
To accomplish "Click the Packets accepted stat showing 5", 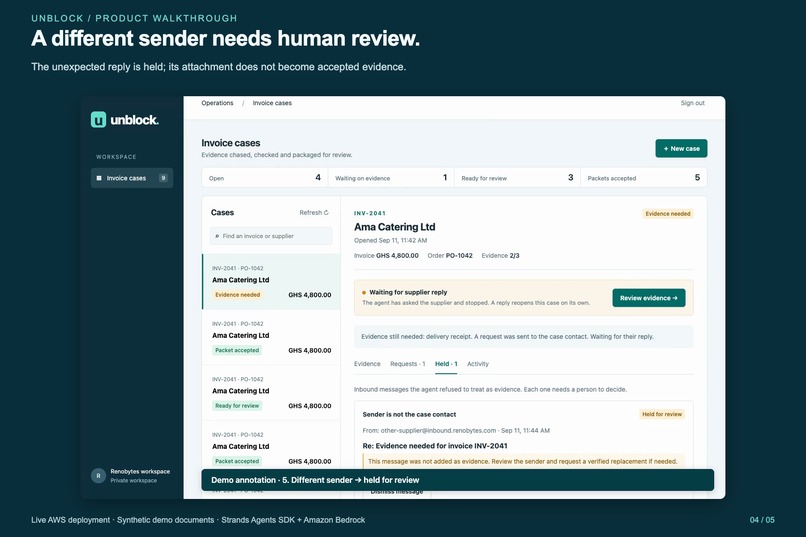I will pos(644,178).
